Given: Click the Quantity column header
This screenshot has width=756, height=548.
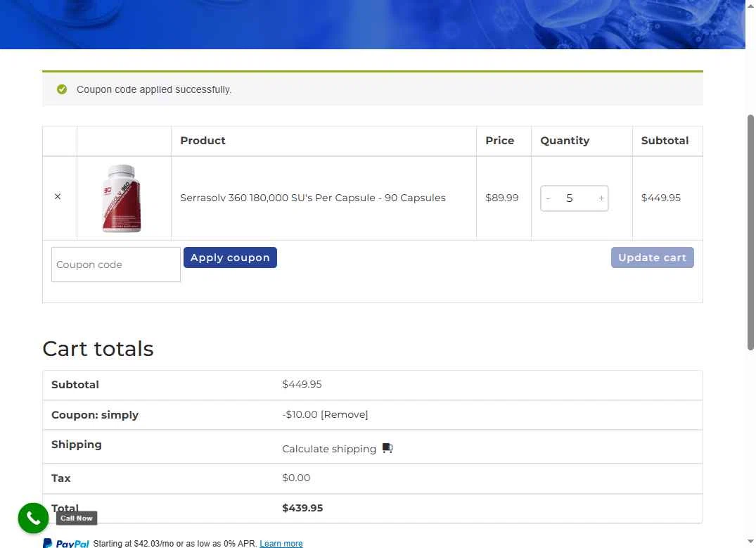Looking at the screenshot, I should coord(565,141).
